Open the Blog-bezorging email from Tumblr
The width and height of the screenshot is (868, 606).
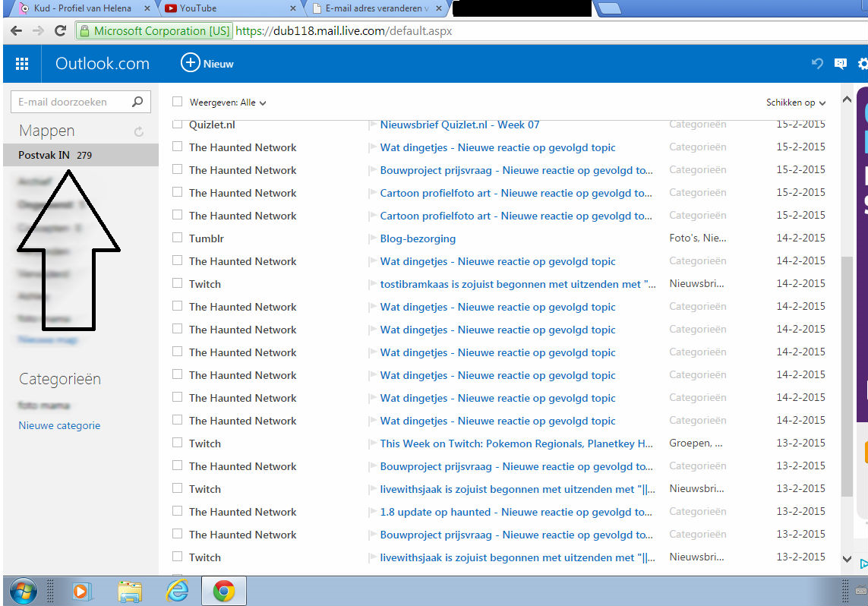coord(418,238)
